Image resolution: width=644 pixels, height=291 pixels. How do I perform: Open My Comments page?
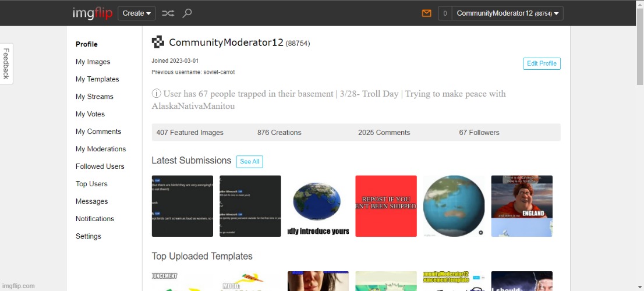point(98,132)
